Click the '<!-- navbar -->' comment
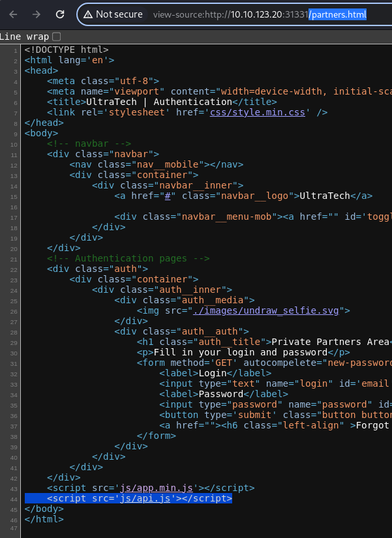The image size is (392, 538). pos(89,143)
